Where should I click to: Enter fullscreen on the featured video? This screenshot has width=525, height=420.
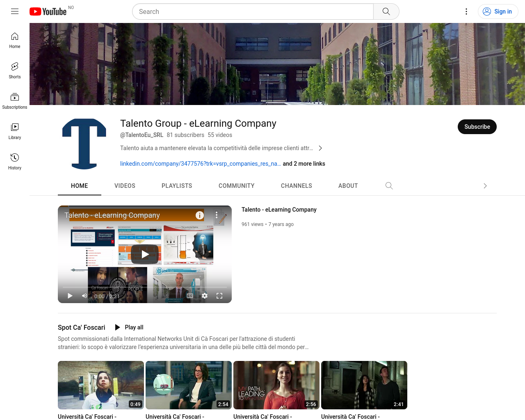(x=219, y=296)
